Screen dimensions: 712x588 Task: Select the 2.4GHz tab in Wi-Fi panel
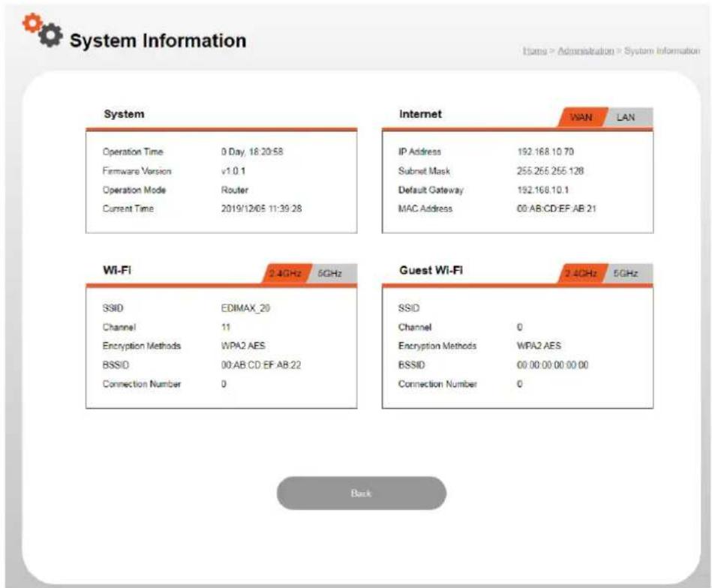pyautogui.click(x=287, y=273)
